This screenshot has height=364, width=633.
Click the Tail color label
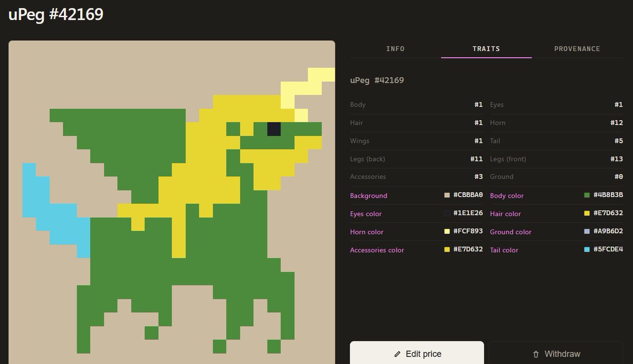504,250
